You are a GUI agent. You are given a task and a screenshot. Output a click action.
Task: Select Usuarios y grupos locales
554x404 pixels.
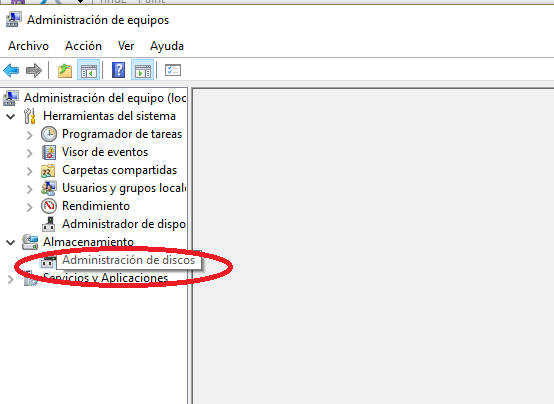pos(124,188)
